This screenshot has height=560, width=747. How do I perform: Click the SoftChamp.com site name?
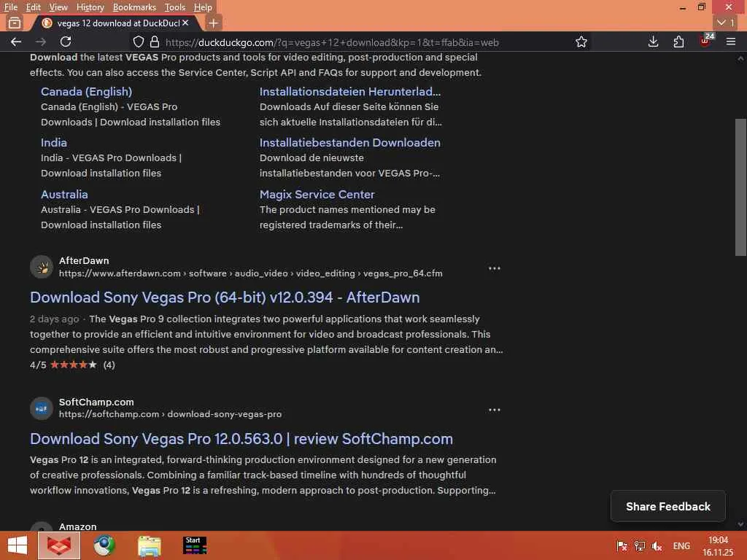pyautogui.click(x=96, y=402)
